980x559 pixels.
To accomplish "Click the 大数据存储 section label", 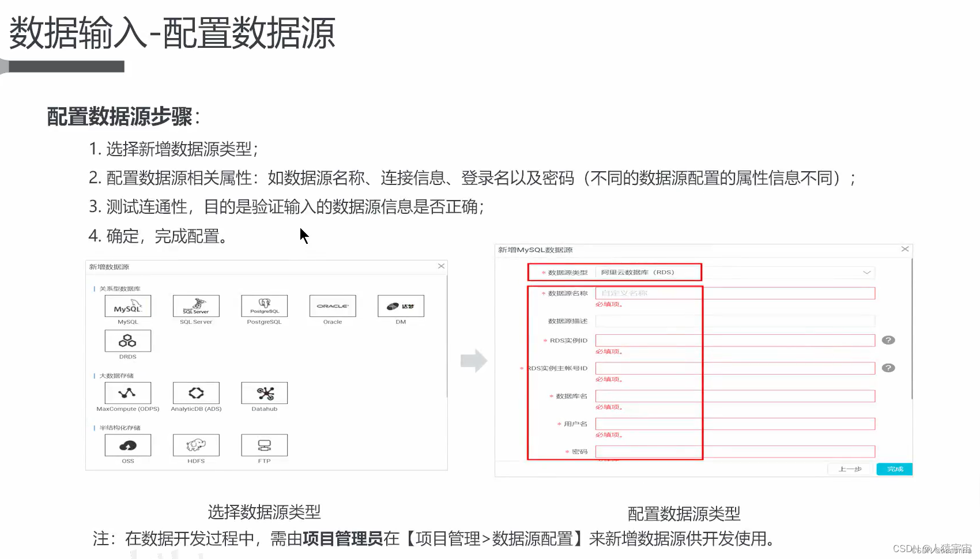I will (116, 376).
